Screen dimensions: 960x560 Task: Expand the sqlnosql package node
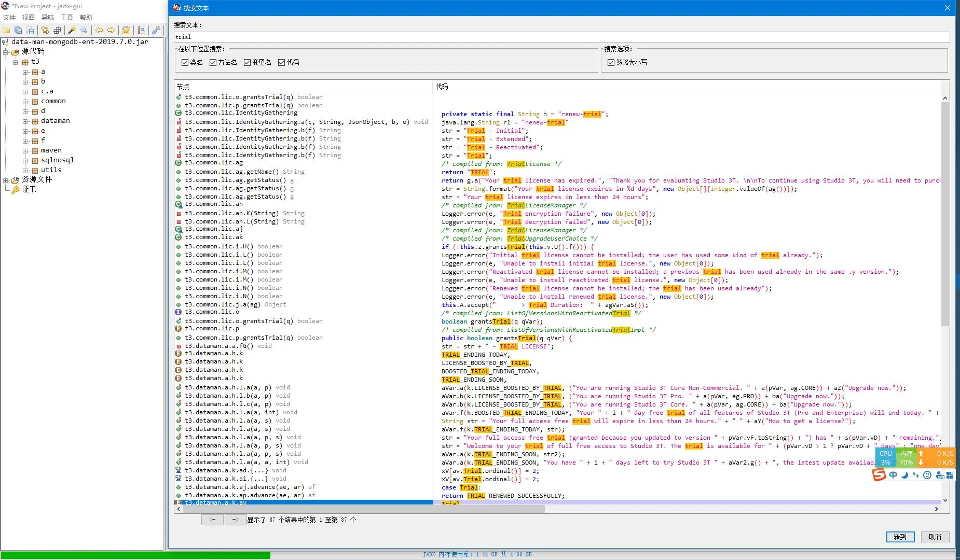point(25,161)
